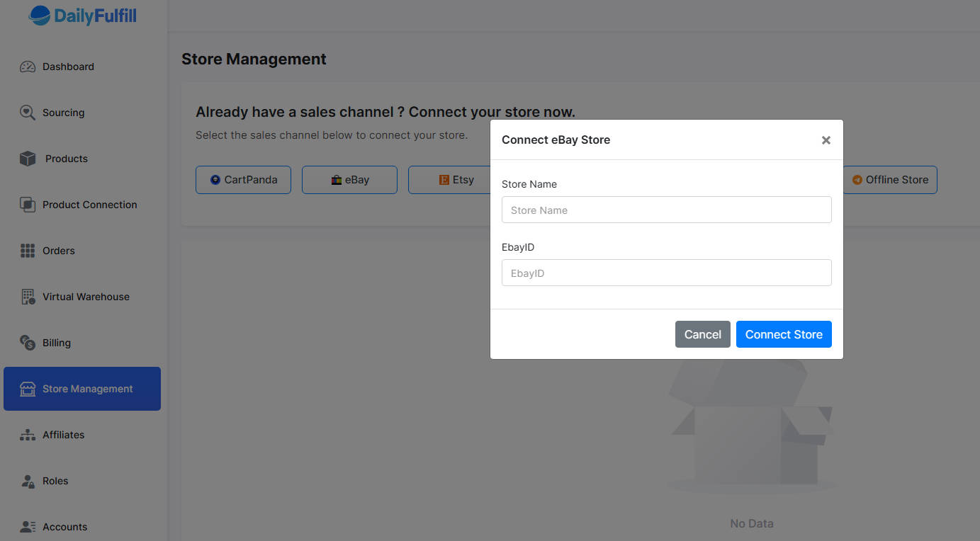The image size is (980, 541).
Task: Click the Orders grid icon
Action: [x=28, y=251]
